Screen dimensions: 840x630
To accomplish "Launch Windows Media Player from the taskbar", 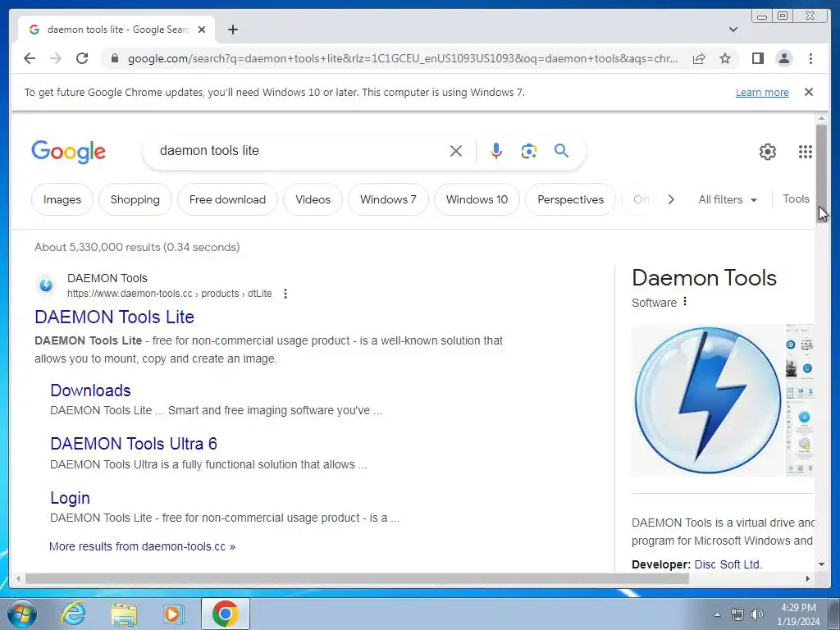I will pyautogui.click(x=173, y=614).
